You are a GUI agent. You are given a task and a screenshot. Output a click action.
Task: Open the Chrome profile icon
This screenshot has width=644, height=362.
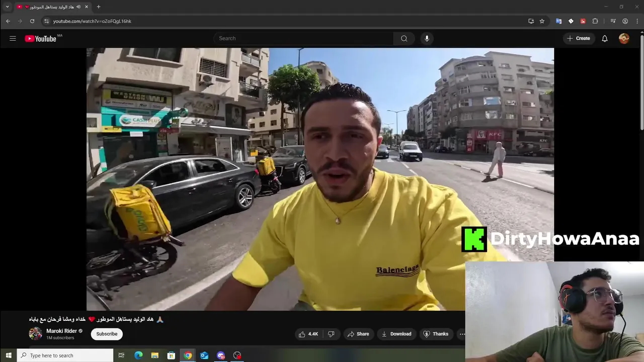pos(625,21)
